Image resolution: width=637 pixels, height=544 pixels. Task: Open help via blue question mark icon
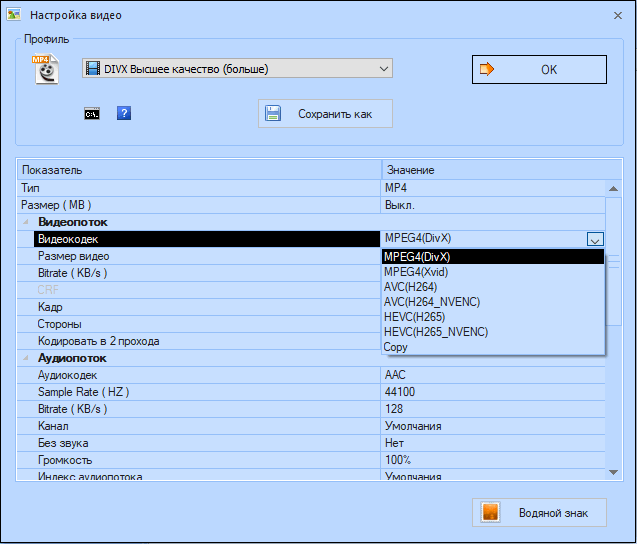(x=124, y=113)
